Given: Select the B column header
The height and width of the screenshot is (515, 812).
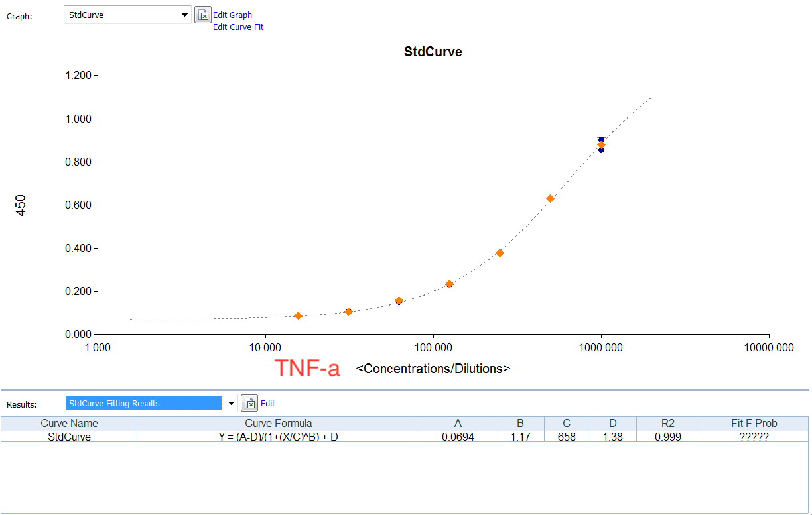Looking at the screenshot, I should pyautogui.click(x=520, y=424).
